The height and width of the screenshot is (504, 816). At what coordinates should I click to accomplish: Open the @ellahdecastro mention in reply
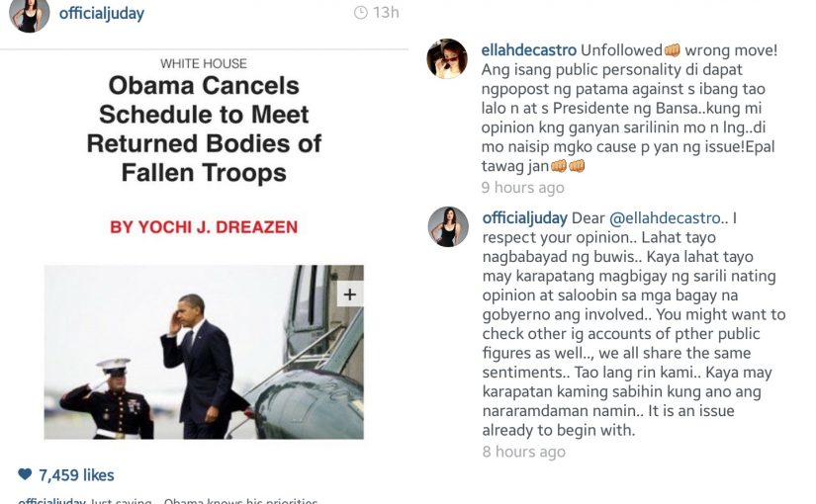click(665, 218)
